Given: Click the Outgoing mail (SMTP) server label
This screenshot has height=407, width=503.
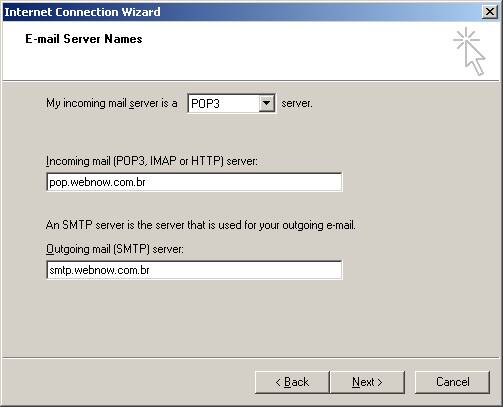Looking at the screenshot, I should [115, 249].
